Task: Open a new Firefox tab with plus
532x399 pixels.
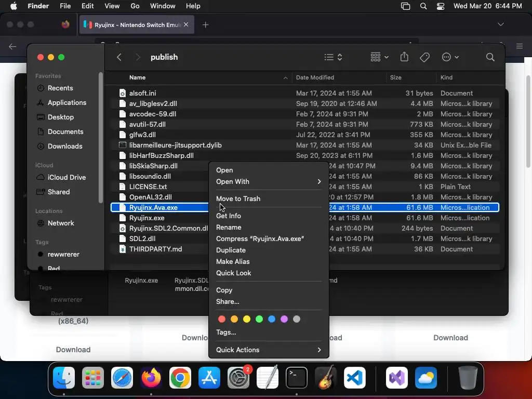Action: pos(205,25)
